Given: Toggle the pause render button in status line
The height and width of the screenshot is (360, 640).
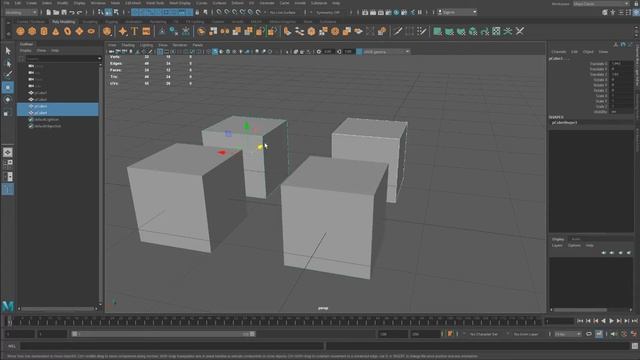Looking at the screenshot, I should [x=420, y=12].
